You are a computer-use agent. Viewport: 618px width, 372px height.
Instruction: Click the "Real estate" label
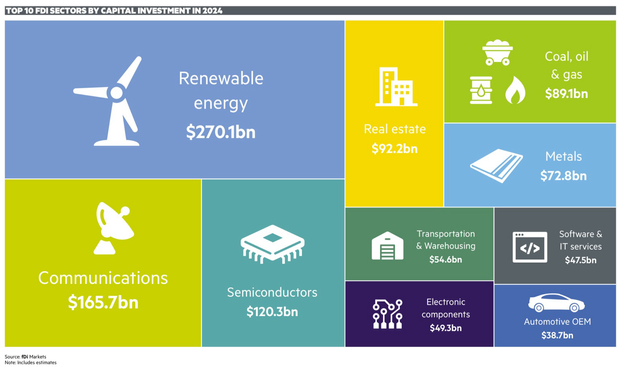coord(395,129)
